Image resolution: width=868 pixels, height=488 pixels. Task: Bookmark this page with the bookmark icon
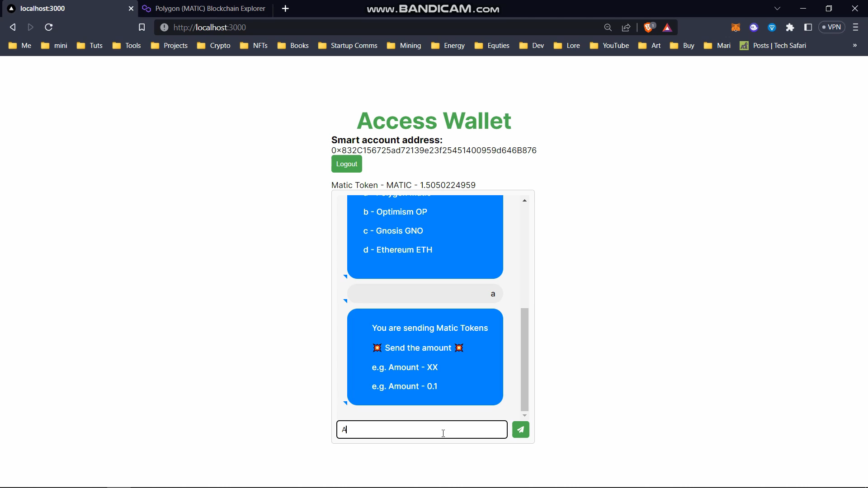(142, 28)
